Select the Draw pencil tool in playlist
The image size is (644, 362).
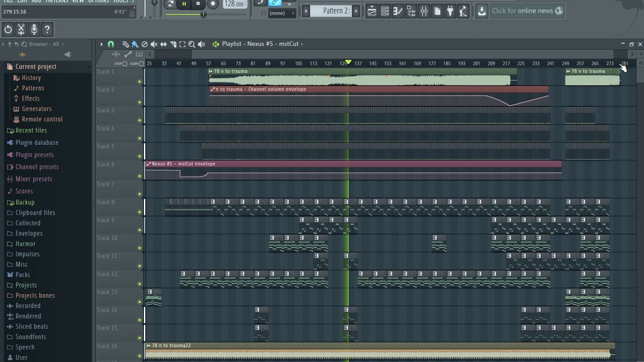126,44
